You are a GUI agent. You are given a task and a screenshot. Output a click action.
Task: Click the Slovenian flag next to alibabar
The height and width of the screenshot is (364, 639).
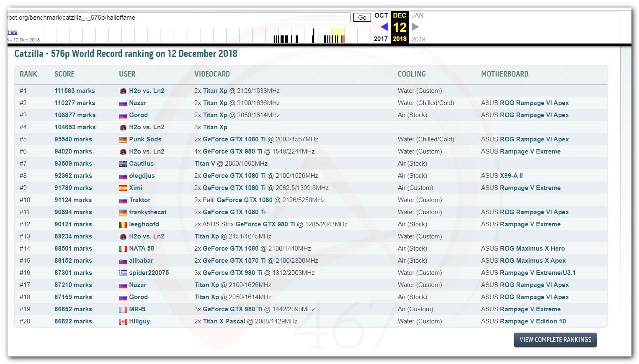[x=123, y=261]
